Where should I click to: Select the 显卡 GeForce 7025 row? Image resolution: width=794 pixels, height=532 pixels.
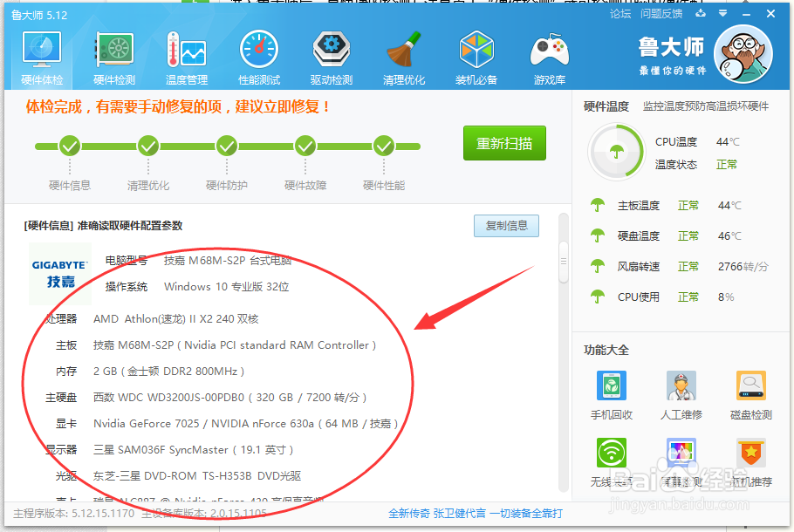226,424
